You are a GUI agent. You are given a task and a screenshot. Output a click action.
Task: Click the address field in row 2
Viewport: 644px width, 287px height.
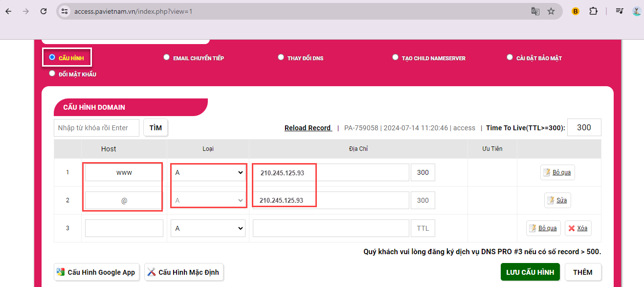pyautogui.click(x=331, y=200)
